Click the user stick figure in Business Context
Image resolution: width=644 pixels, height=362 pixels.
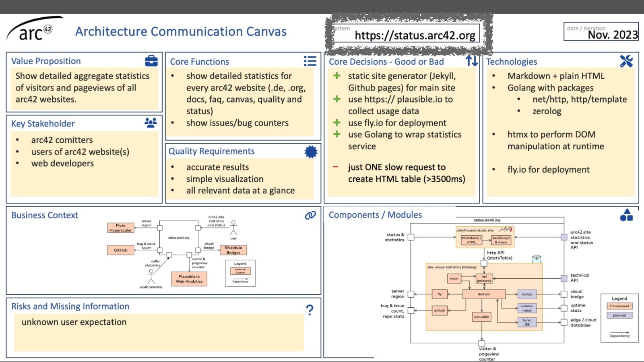pos(233,228)
